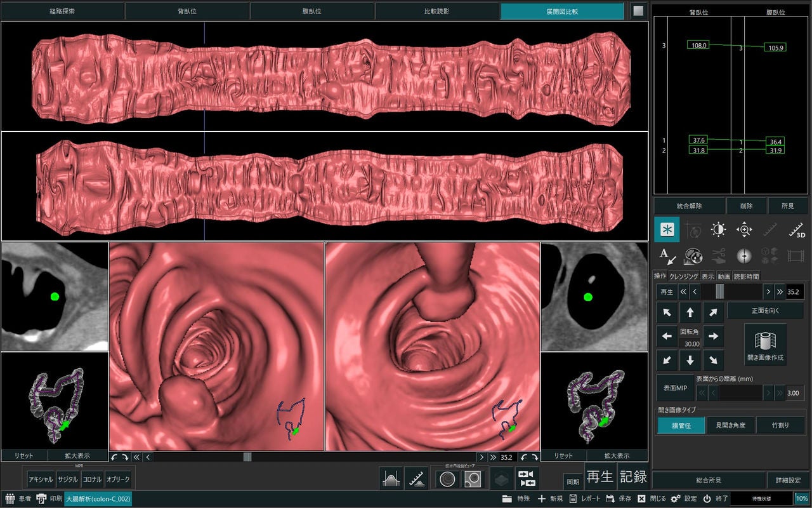Click the 開き画像作成 unfolded image icon
The height and width of the screenshot is (508, 812).
tap(765, 344)
